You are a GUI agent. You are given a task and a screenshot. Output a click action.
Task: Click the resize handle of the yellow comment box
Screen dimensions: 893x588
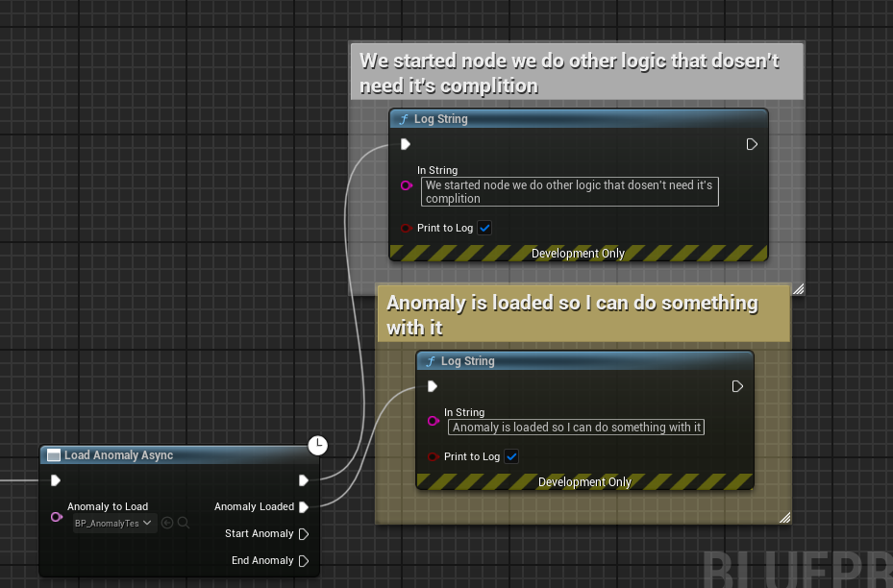click(x=784, y=518)
